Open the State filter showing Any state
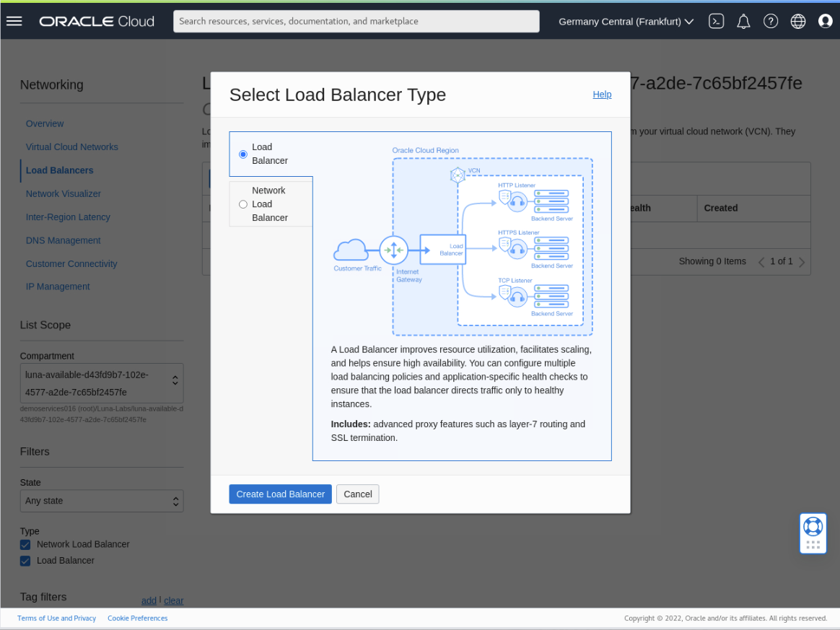 [x=101, y=500]
